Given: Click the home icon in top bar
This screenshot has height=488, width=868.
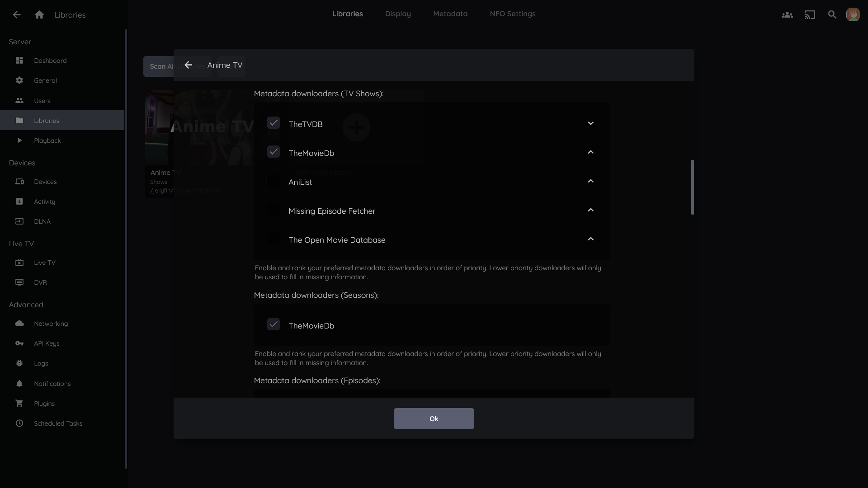Looking at the screenshot, I should tap(39, 15).
